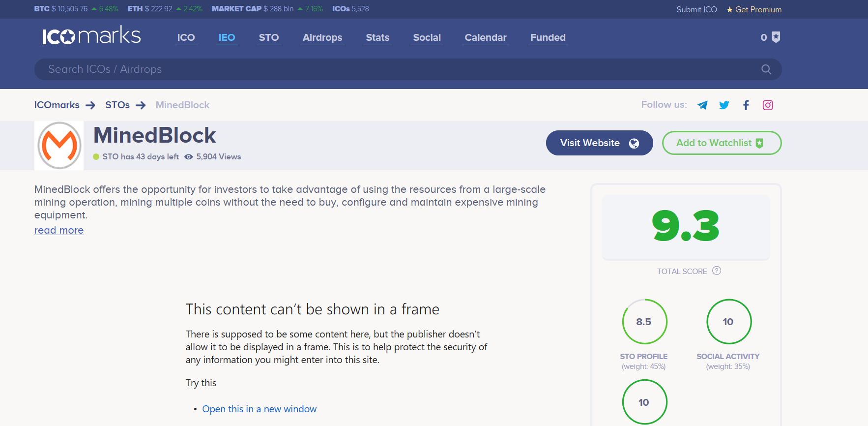868x426 pixels.
Task: Open the Facebook follow icon
Action: pyautogui.click(x=746, y=105)
